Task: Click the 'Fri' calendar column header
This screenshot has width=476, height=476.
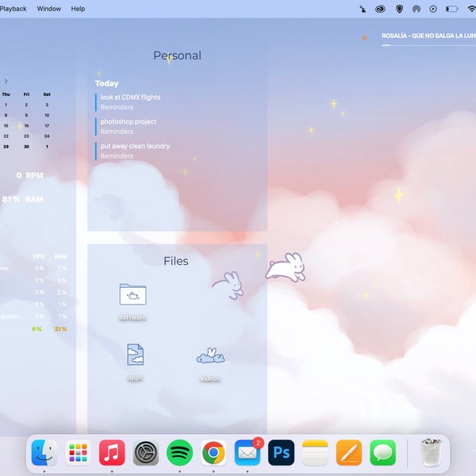Action: [26, 94]
